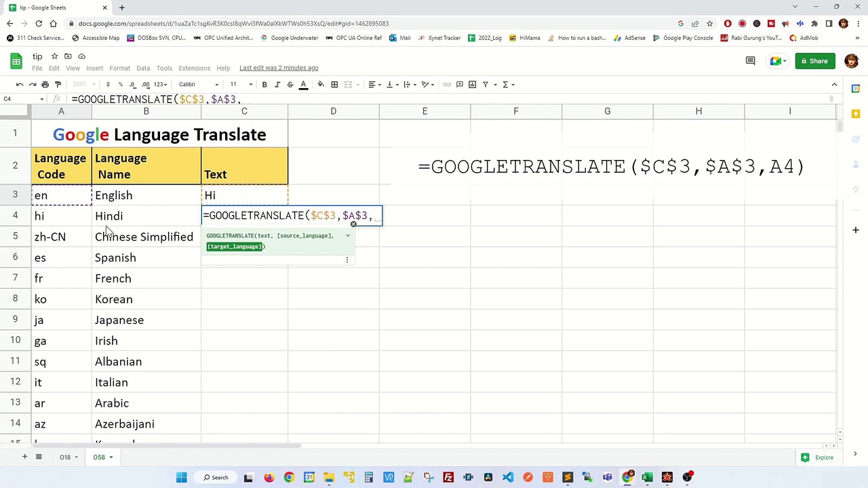Collapse the toolbar with up chevron
Viewport: 868px width, 488px height.
tap(834, 85)
